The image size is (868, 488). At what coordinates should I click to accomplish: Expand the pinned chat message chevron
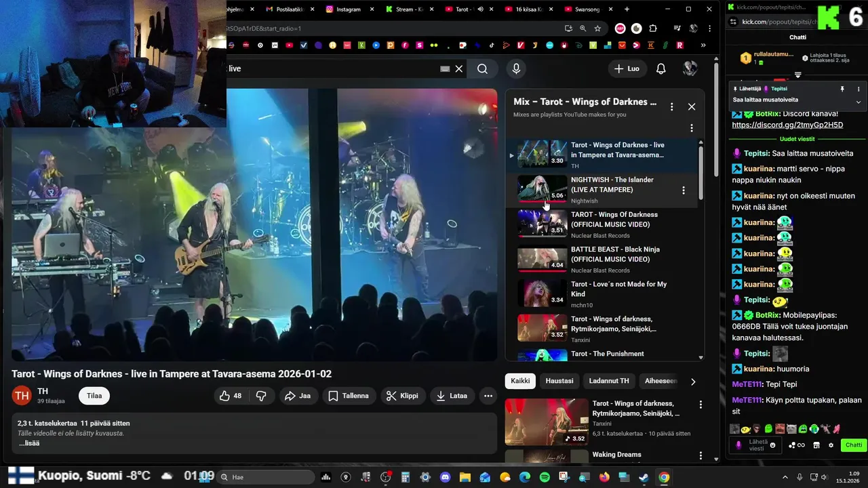[x=859, y=102]
